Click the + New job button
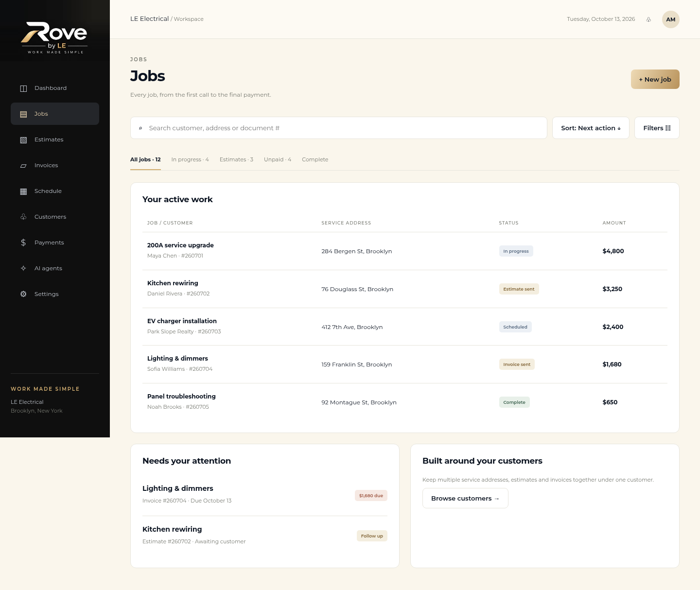Image resolution: width=700 pixels, height=590 pixels. click(x=655, y=79)
